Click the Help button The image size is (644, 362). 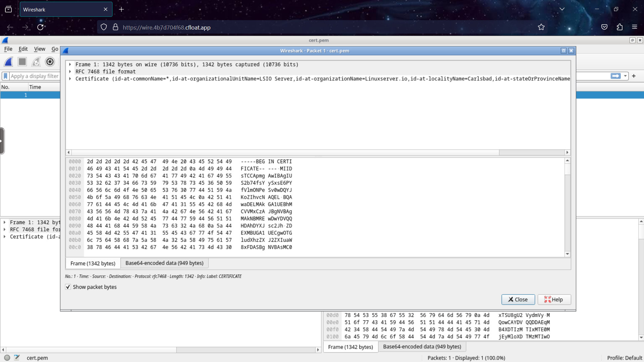(554, 300)
